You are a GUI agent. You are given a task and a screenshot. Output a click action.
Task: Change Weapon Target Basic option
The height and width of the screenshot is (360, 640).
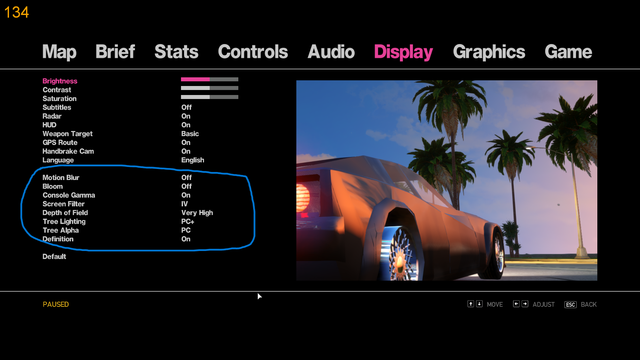[x=190, y=134]
